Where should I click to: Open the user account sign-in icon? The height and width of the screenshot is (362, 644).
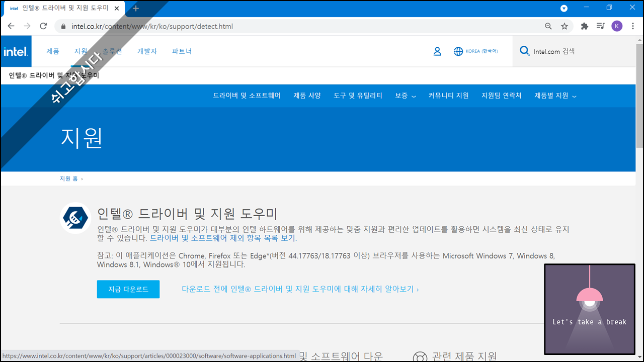point(437,51)
